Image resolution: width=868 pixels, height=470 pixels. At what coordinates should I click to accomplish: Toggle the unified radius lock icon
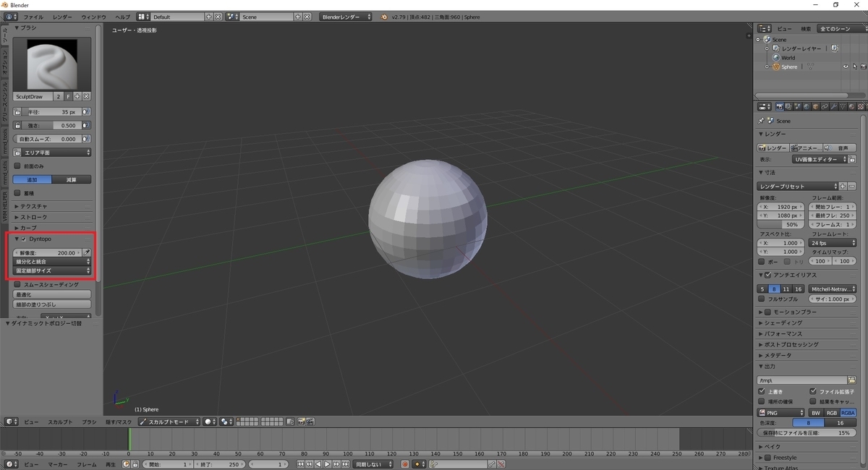(17, 112)
